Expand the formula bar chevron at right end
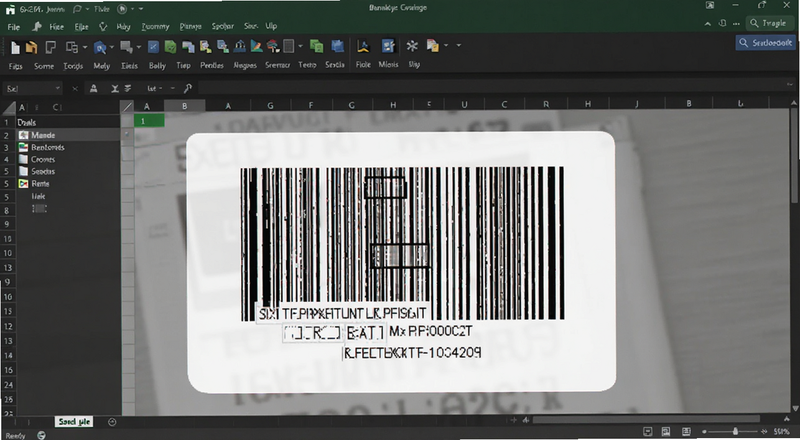 (790, 85)
